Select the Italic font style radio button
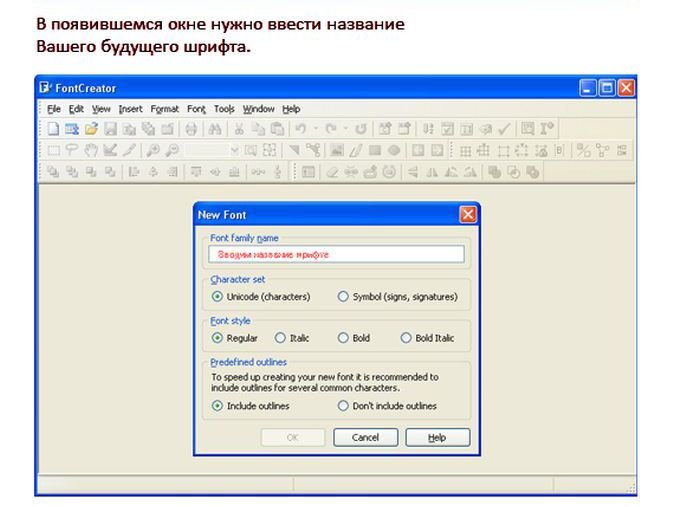This screenshot has width=700, height=507. tap(280, 338)
